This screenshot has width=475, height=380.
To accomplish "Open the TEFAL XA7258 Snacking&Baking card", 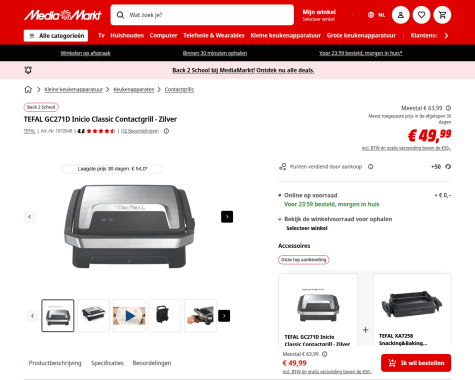I will coord(412,310).
